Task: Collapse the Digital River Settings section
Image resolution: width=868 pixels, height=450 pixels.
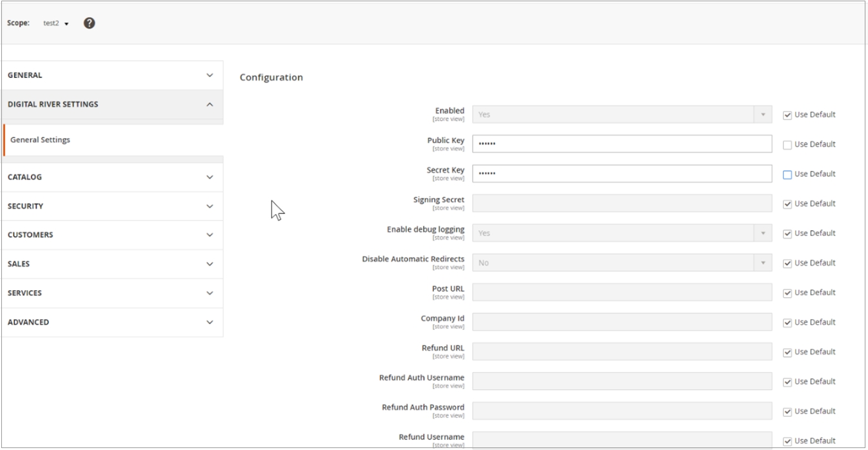Action: click(x=209, y=104)
